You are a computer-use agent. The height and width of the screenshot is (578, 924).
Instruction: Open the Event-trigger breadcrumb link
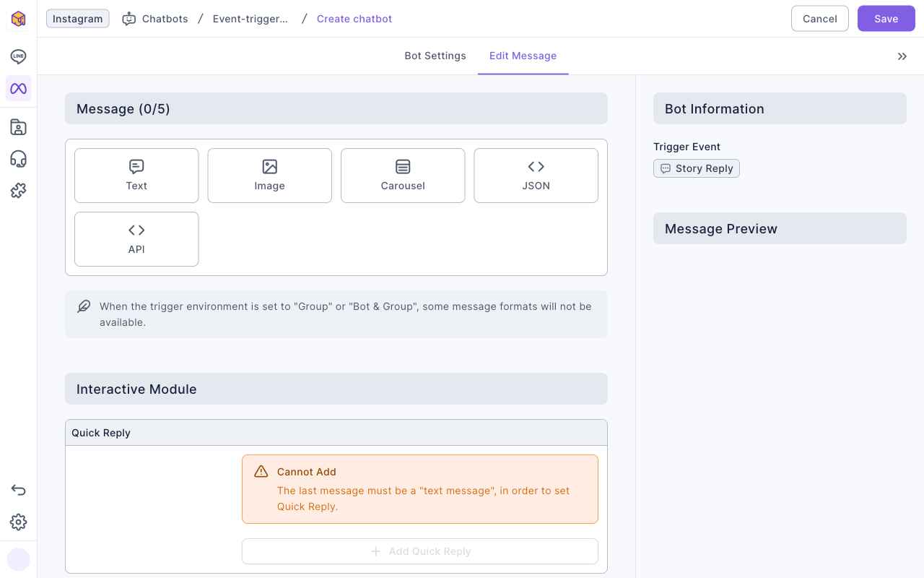(250, 19)
